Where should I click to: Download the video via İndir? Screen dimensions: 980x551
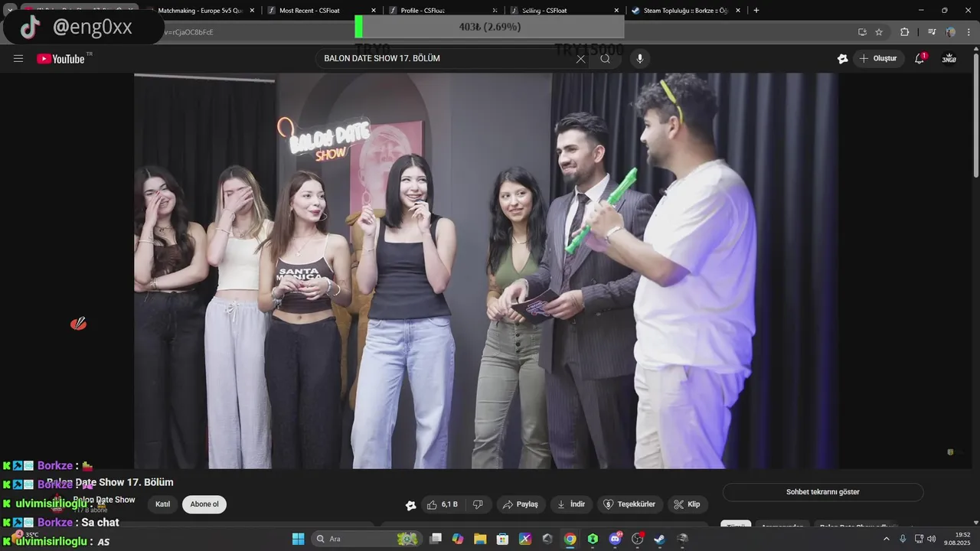[x=571, y=504]
